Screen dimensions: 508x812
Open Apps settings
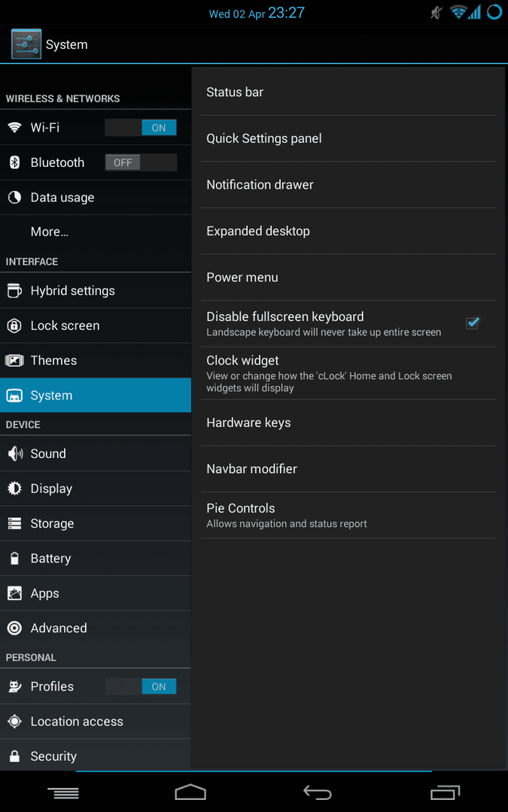pyautogui.click(x=96, y=593)
